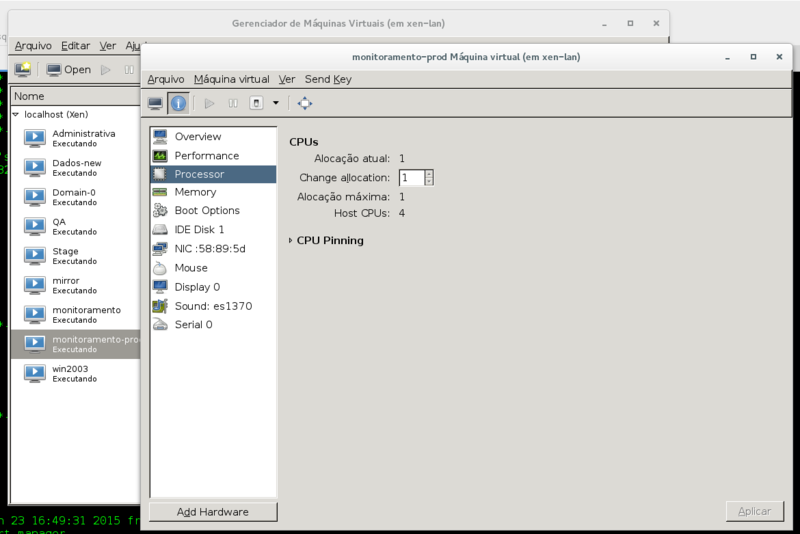
Task: Select QA VM in manager list
Action: pos(76,226)
